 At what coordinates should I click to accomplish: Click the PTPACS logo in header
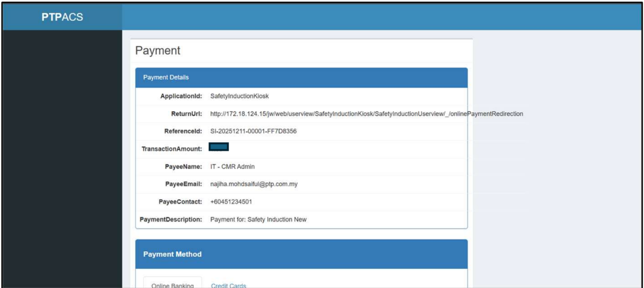click(62, 17)
